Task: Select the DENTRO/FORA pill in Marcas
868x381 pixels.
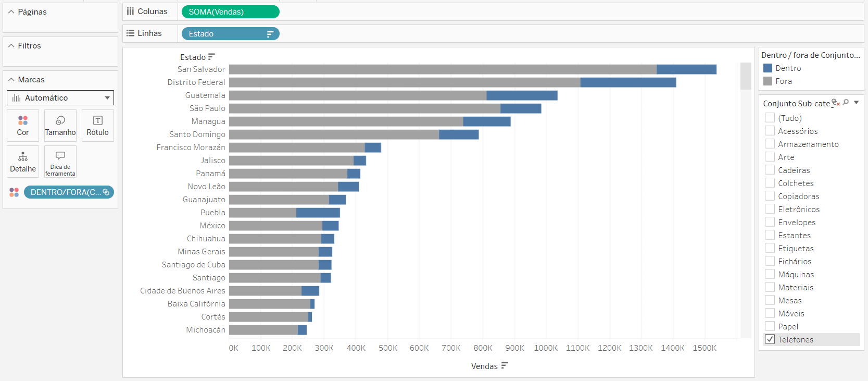Action: [69, 192]
